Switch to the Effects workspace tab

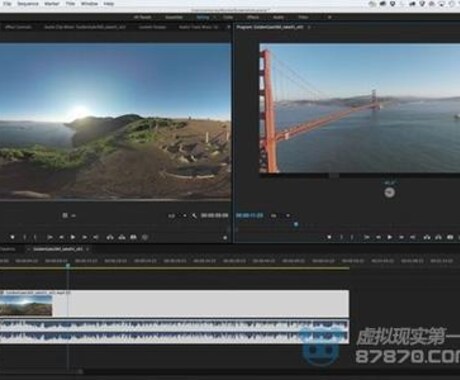pyautogui.click(x=253, y=17)
